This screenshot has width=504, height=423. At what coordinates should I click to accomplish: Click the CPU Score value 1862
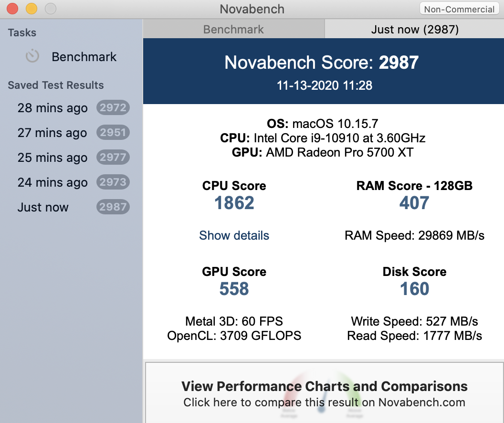pos(234,203)
